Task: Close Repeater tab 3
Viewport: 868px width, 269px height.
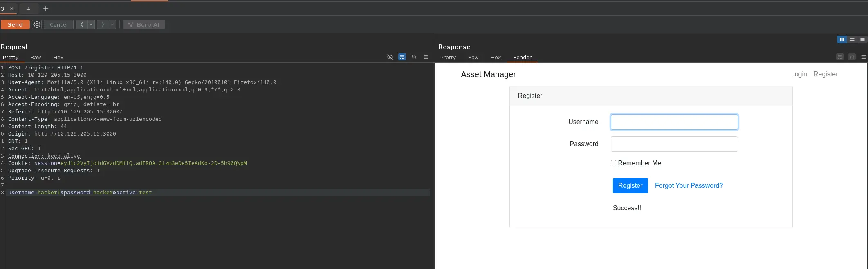Action: click(12, 9)
